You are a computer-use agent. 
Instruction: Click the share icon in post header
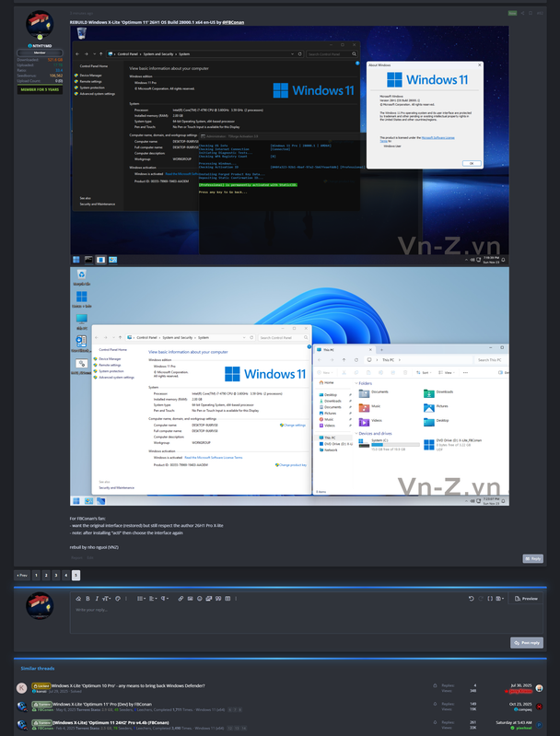[x=522, y=13]
